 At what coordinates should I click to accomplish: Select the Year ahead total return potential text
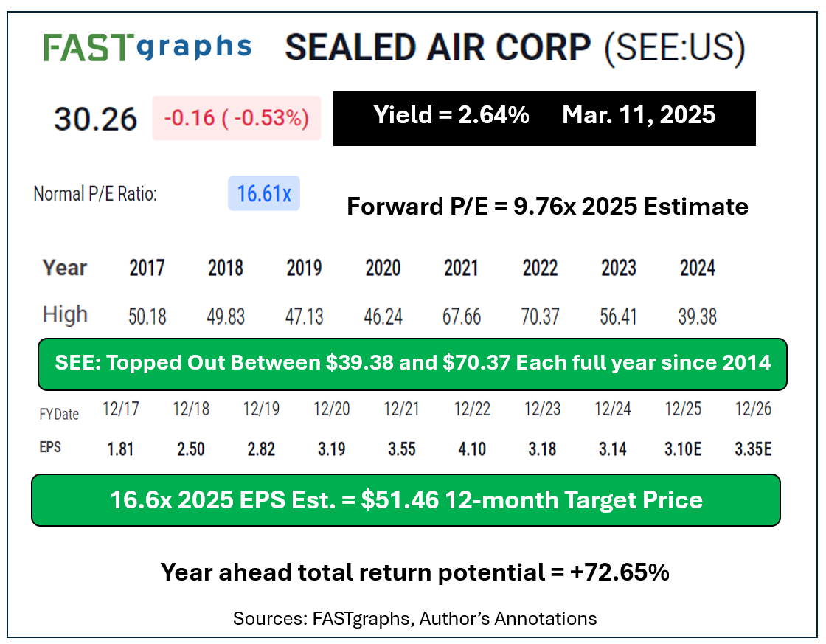pyautogui.click(x=414, y=572)
